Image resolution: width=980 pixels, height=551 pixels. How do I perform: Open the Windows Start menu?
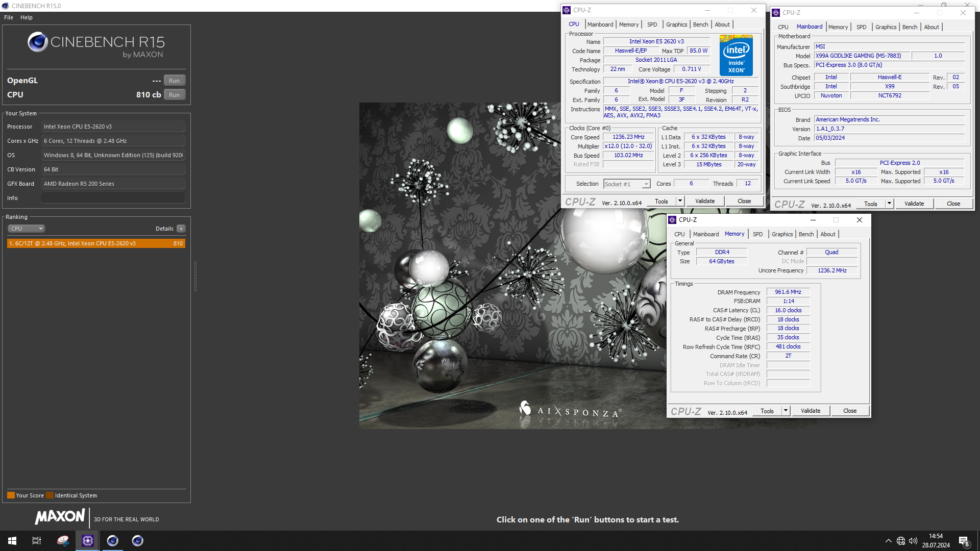coord(12,541)
